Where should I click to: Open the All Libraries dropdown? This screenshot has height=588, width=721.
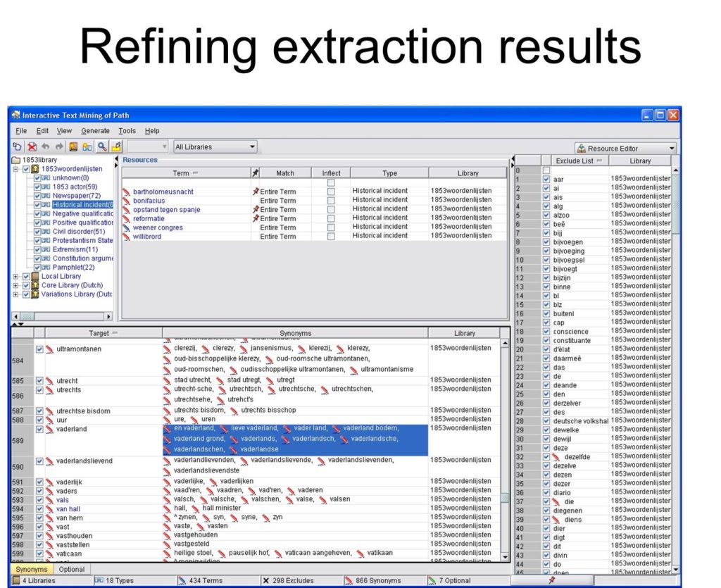[x=215, y=147]
